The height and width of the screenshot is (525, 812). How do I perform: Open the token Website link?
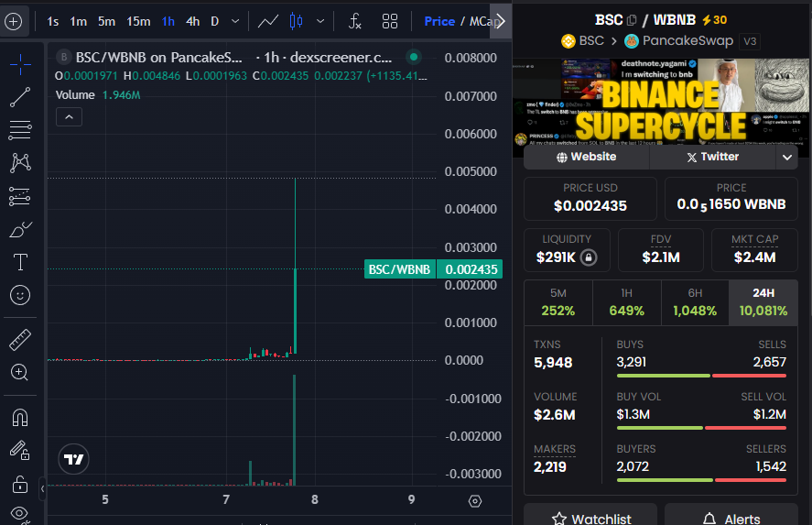[586, 157]
